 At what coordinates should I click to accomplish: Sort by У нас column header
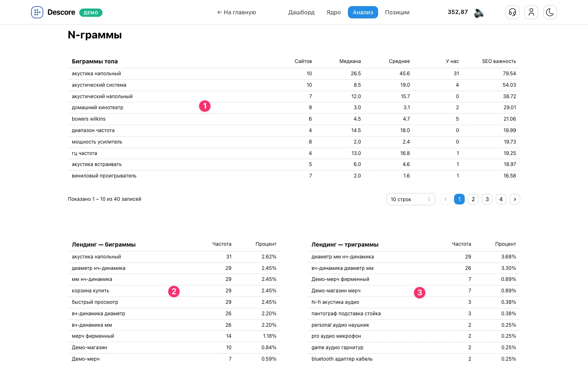452,61
